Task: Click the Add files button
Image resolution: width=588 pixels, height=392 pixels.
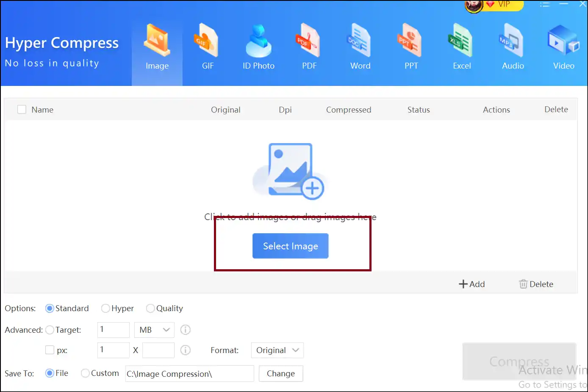Action: point(472,284)
